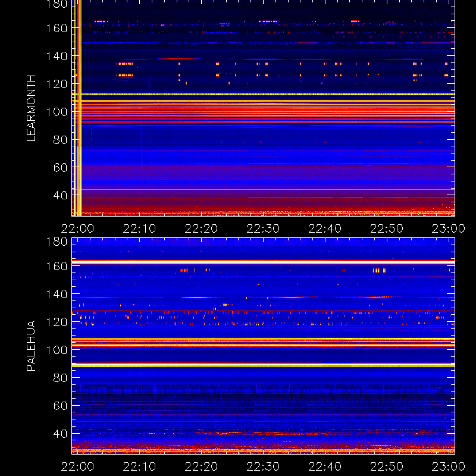Click 22:10 time label under Learmonth plot
Image resolution: width=476 pixels, height=476 pixels.
139,228
